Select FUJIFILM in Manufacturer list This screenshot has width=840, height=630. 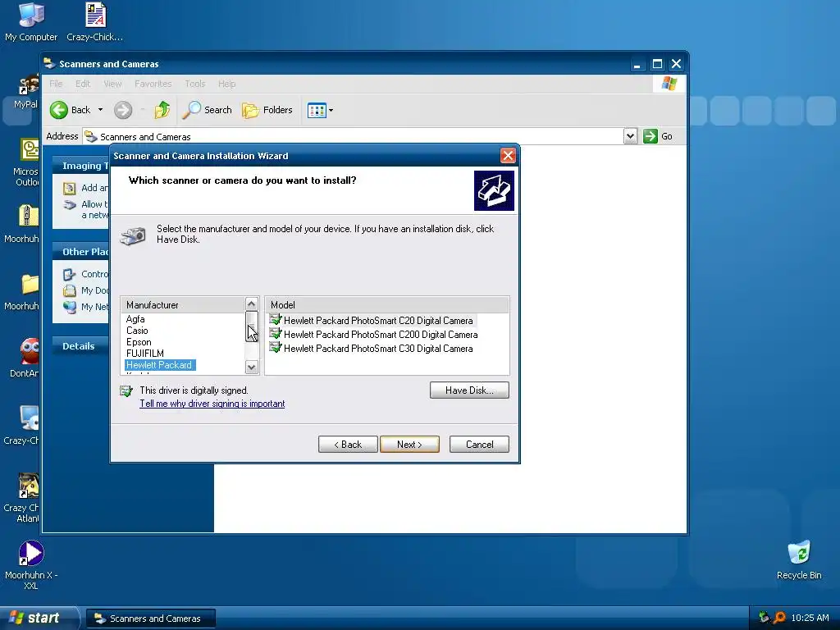tap(144, 354)
